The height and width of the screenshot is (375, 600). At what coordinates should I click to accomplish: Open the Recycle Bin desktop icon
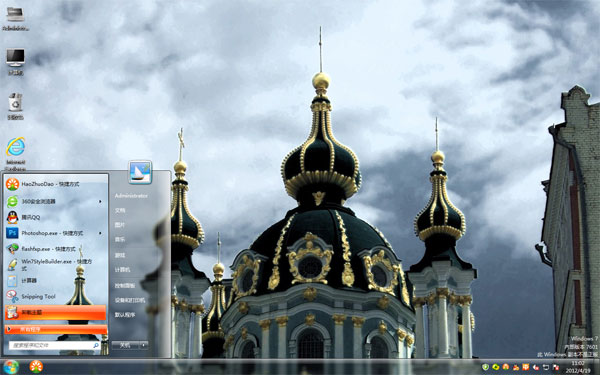pyautogui.click(x=15, y=106)
